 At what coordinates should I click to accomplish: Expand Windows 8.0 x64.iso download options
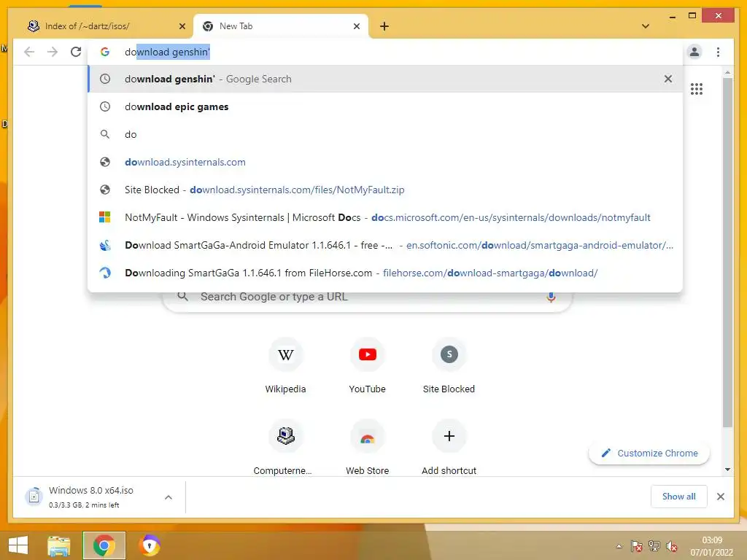tap(169, 497)
